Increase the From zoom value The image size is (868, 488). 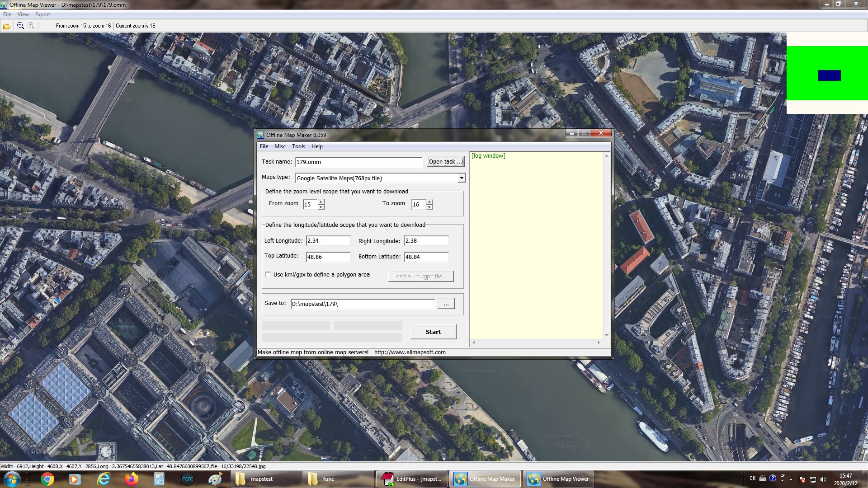(321, 202)
